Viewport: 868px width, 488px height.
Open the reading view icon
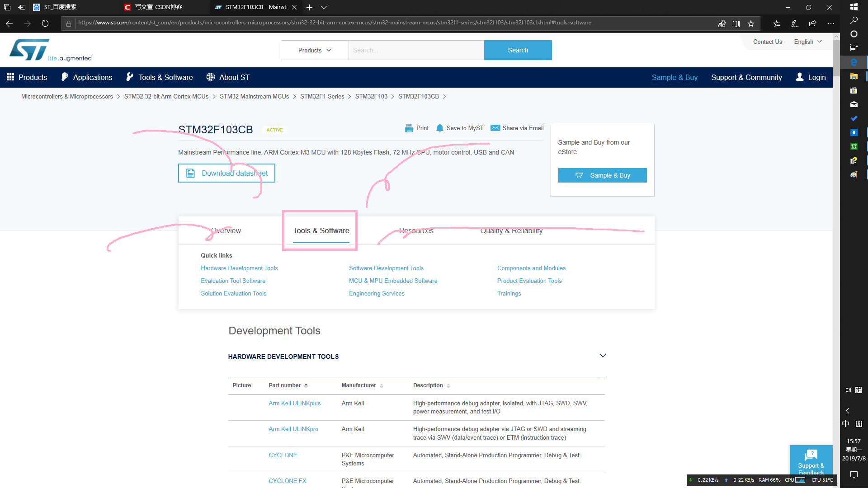tap(736, 23)
